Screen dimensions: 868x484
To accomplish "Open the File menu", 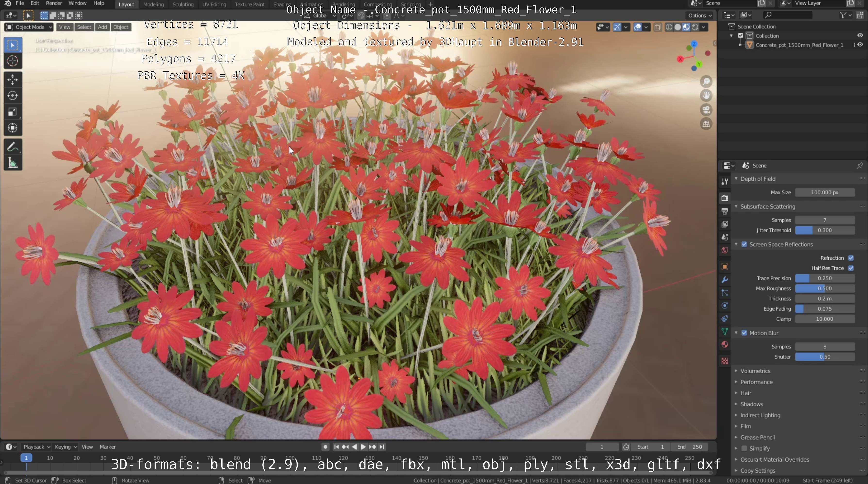I will click(20, 3).
